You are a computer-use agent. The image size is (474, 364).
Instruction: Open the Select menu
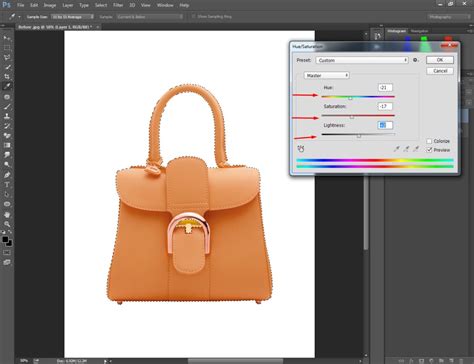[101, 5]
